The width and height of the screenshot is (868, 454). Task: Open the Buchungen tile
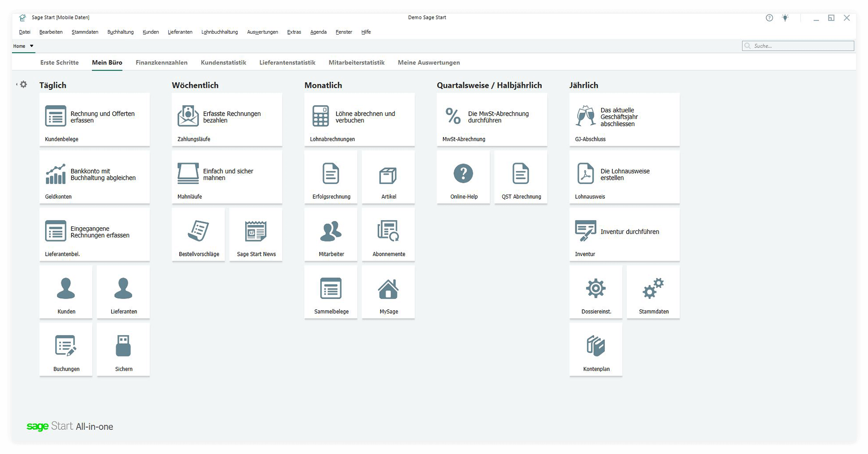tap(66, 349)
